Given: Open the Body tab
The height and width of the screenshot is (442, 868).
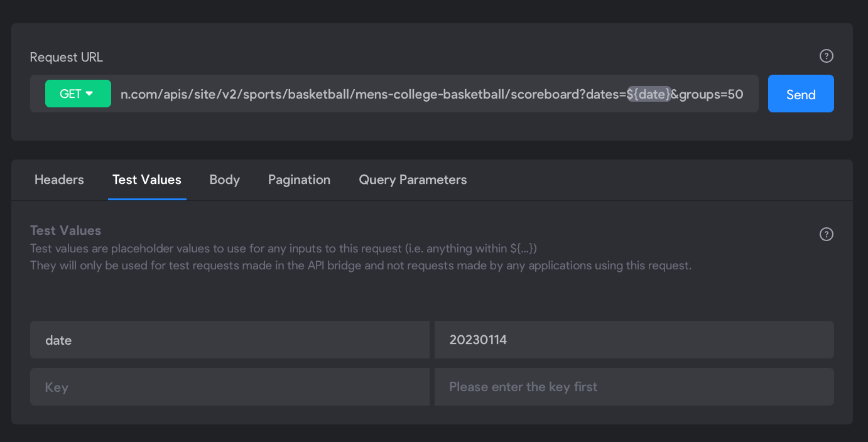Looking at the screenshot, I should point(225,180).
